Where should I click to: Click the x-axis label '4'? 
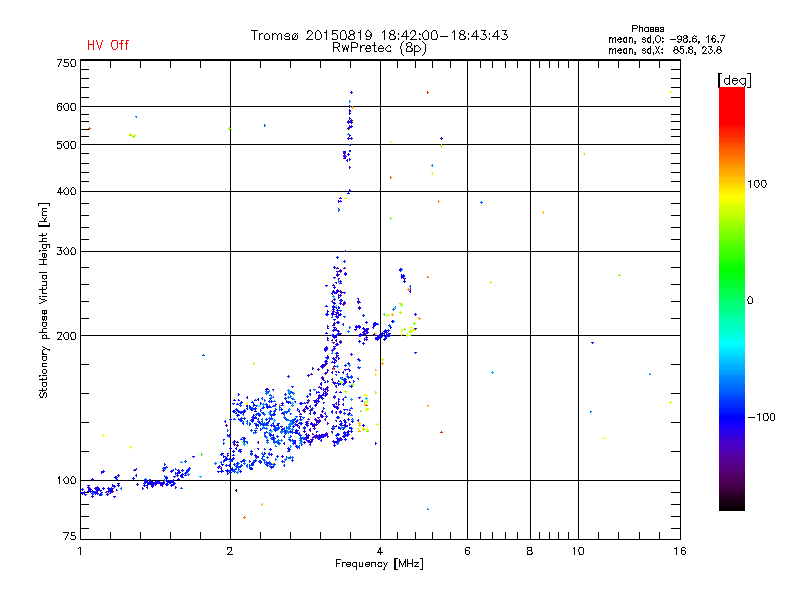380,551
